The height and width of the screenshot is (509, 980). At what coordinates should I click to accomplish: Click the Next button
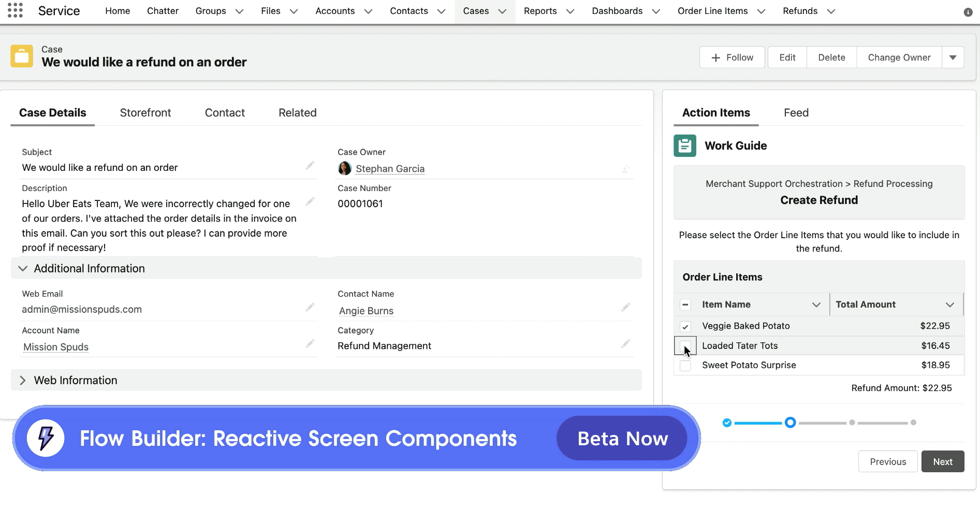pyautogui.click(x=943, y=461)
